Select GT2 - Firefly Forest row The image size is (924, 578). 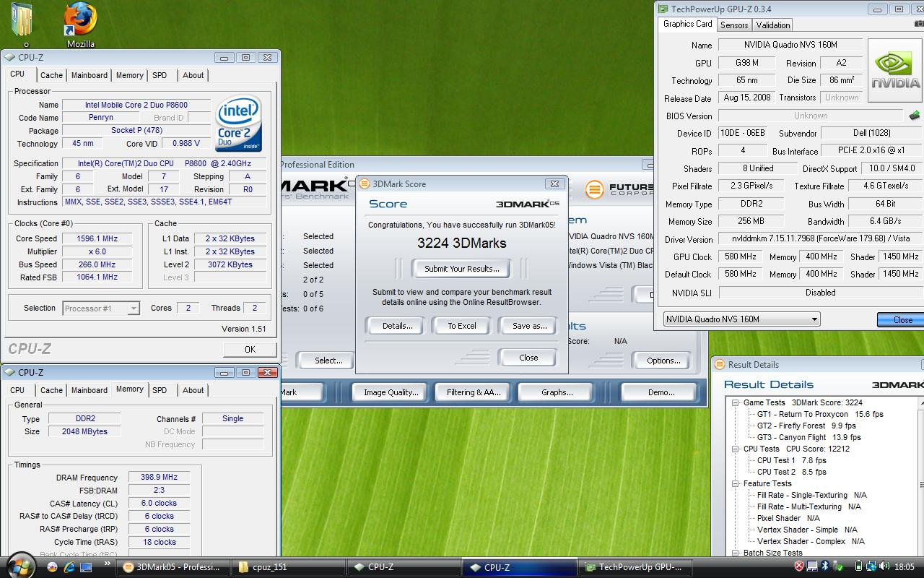point(806,426)
